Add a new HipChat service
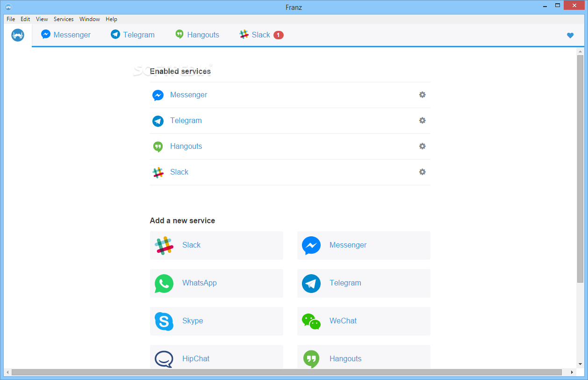Image resolution: width=588 pixels, height=380 pixels. (216, 357)
